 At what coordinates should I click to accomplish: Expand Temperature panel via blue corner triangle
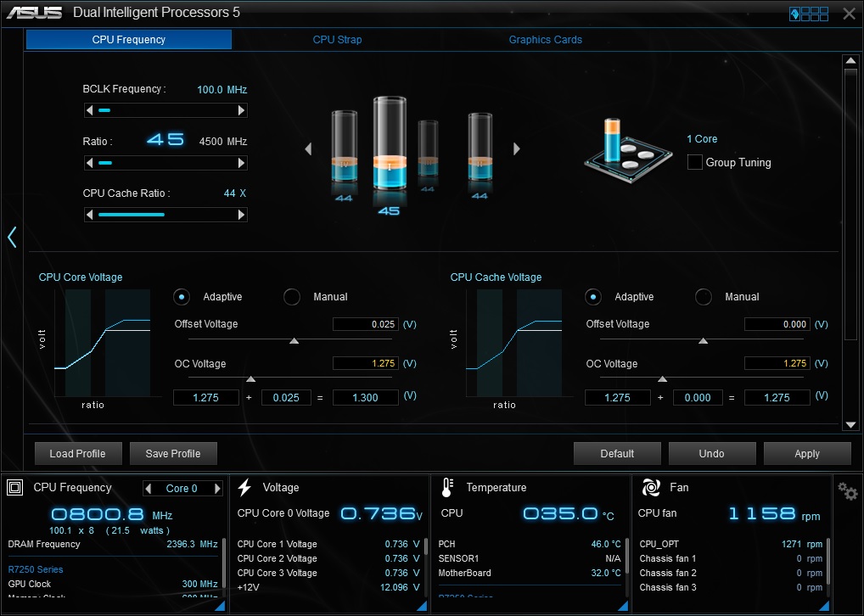tap(623, 606)
